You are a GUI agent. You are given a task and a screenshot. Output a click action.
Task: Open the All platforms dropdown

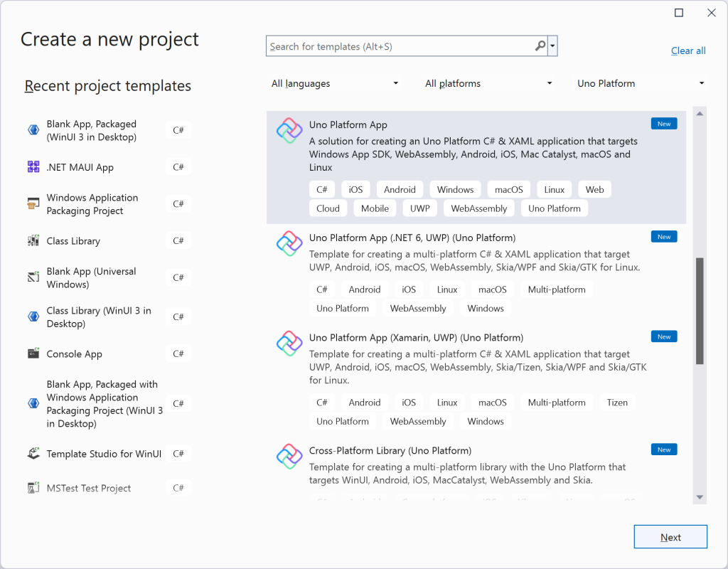pos(488,83)
